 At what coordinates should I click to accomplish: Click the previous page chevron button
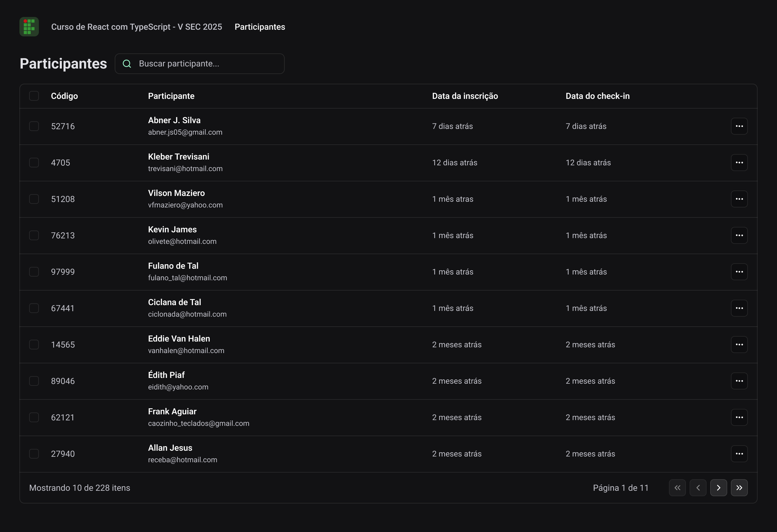click(x=698, y=488)
